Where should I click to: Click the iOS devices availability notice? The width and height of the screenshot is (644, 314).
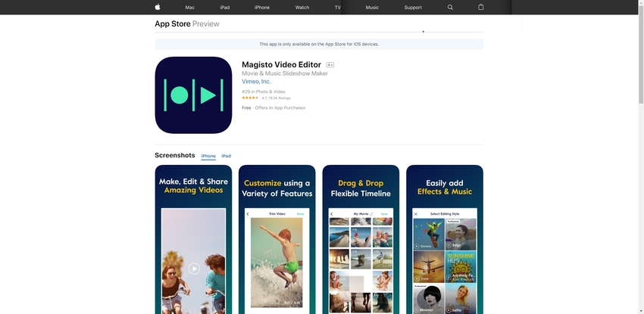319,45
